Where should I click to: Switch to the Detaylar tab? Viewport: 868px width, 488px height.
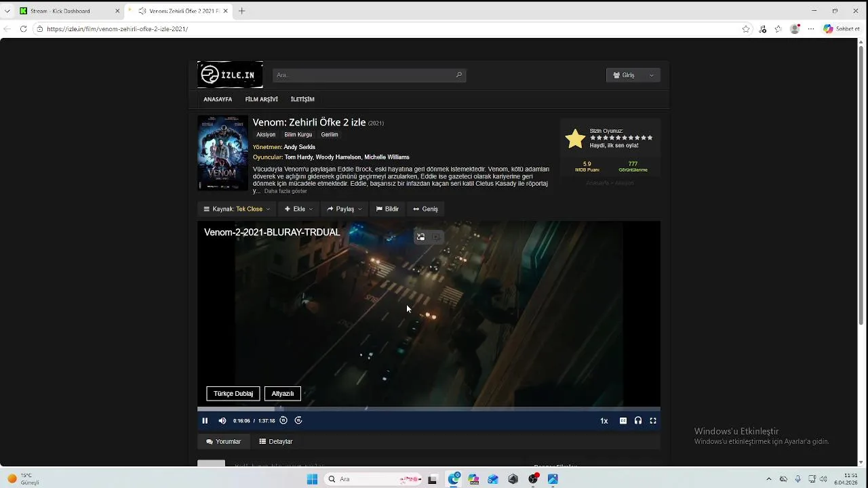pyautogui.click(x=276, y=441)
